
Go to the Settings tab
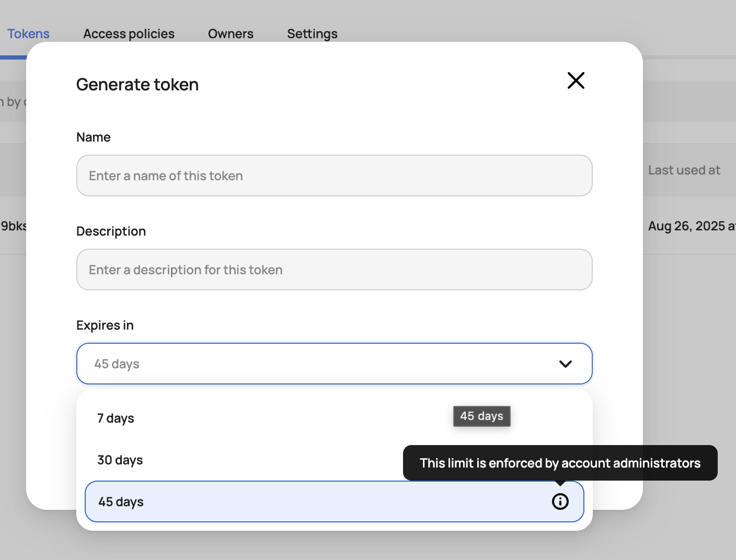312,34
